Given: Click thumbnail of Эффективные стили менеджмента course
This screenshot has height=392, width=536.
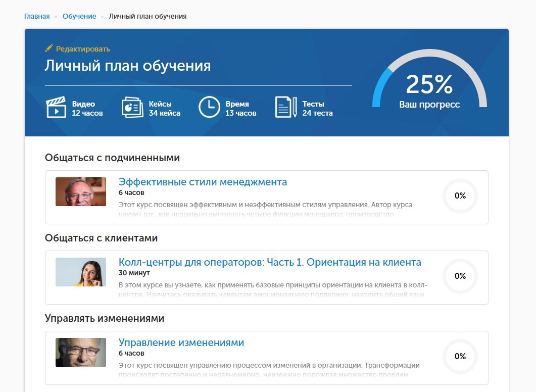Looking at the screenshot, I should click(81, 192).
